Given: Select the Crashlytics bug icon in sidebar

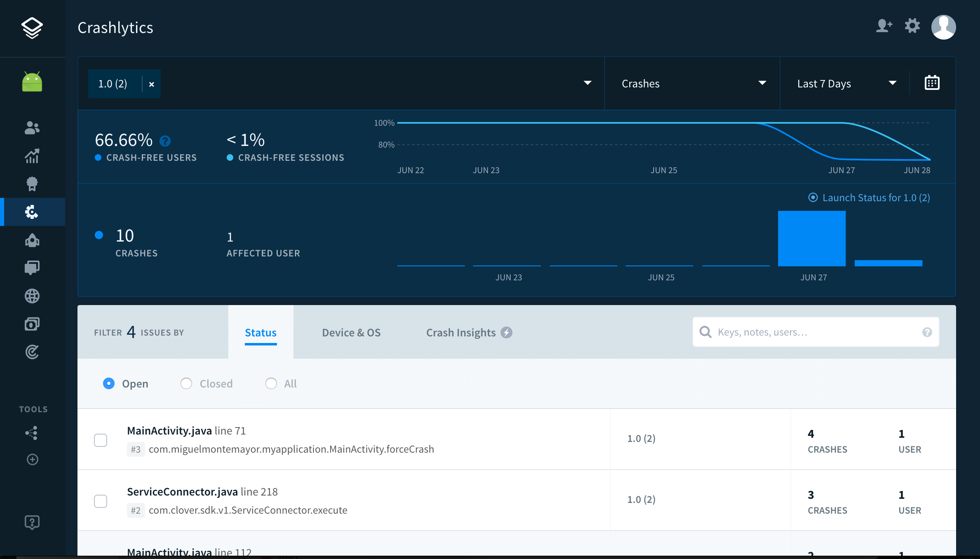Looking at the screenshot, I should click(x=32, y=212).
